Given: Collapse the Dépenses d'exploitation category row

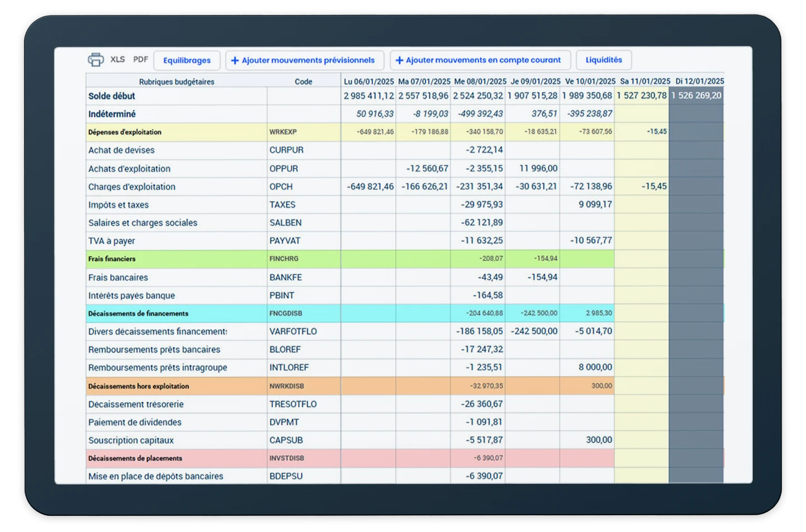Looking at the screenshot, I should [x=125, y=133].
